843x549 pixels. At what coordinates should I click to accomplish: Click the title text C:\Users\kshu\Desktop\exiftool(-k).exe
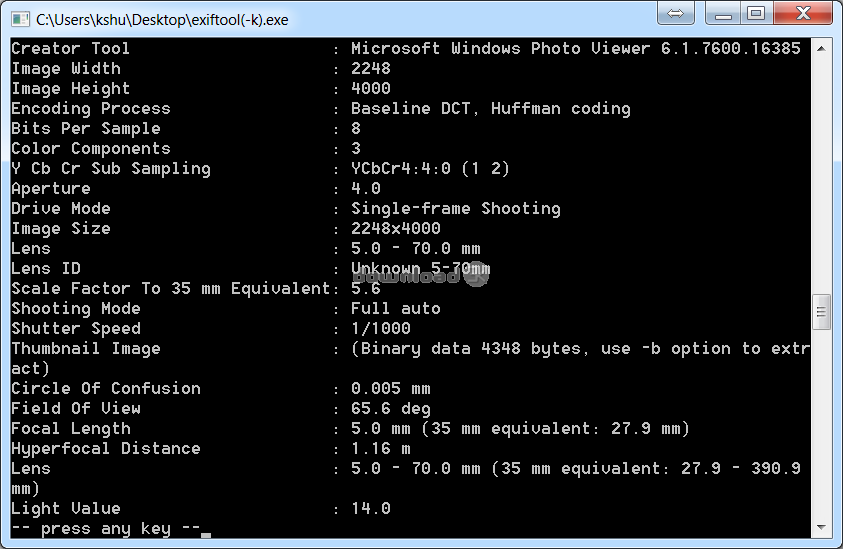pos(162,20)
